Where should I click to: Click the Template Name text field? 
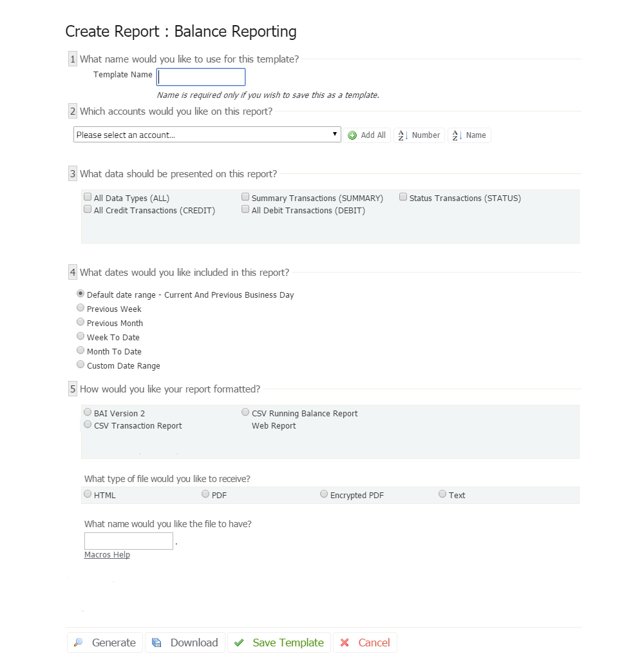pyautogui.click(x=201, y=77)
